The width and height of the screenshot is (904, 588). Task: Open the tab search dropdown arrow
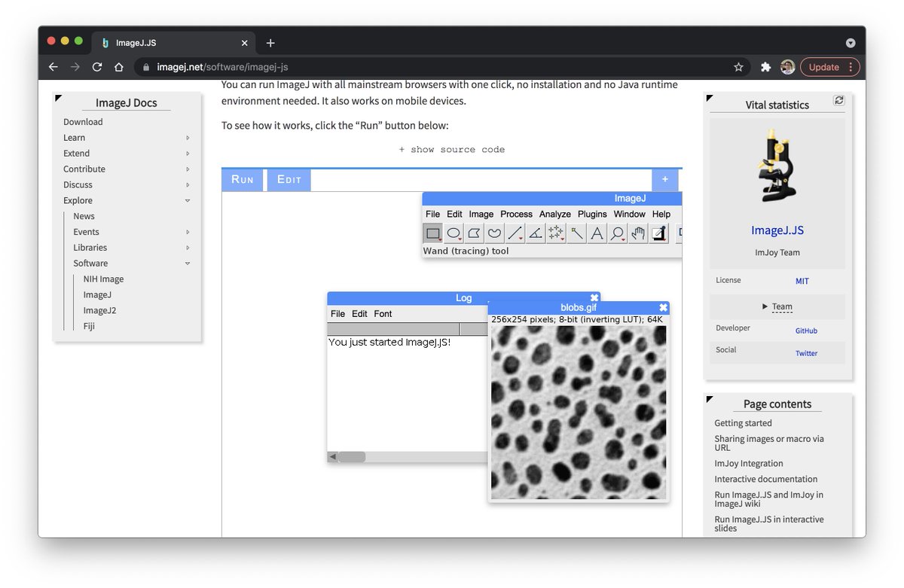point(851,43)
